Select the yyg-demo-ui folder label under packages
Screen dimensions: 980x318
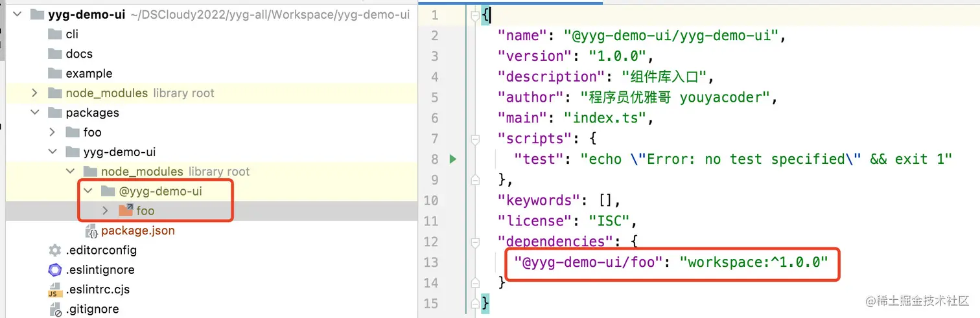[119, 152]
